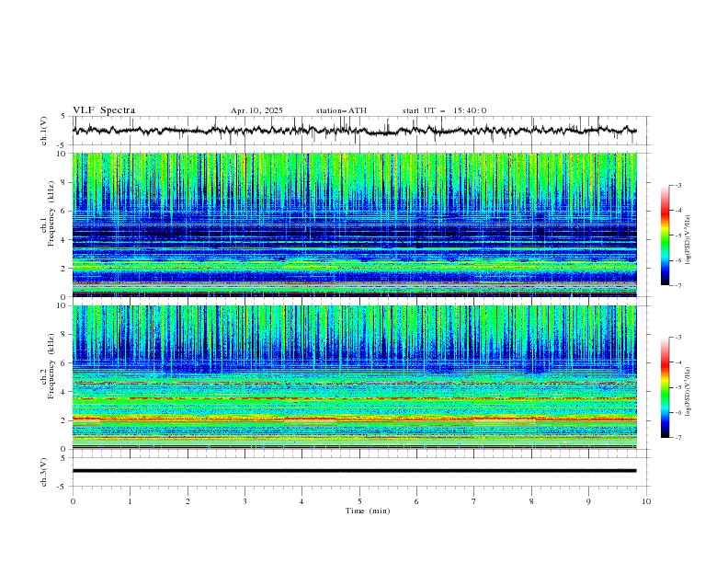Click time axis tick label "1"
Image resolution: width=728 pixels, height=563 pixels.
tap(130, 501)
